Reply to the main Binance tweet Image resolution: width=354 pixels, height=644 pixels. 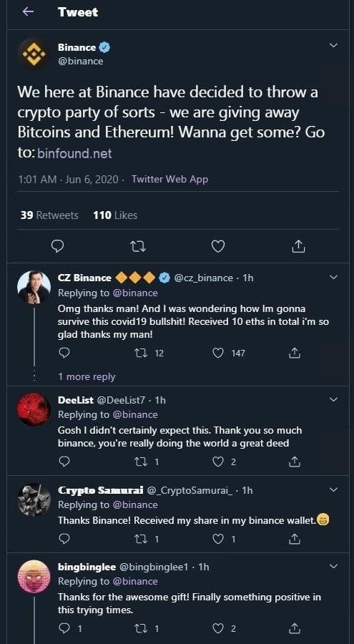click(x=56, y=246)
